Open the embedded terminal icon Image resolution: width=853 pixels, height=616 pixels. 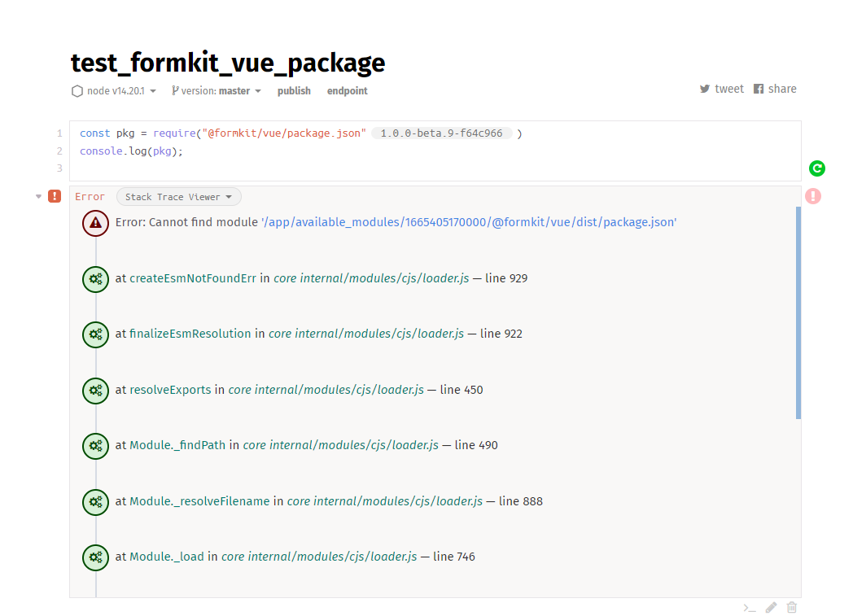750,607
